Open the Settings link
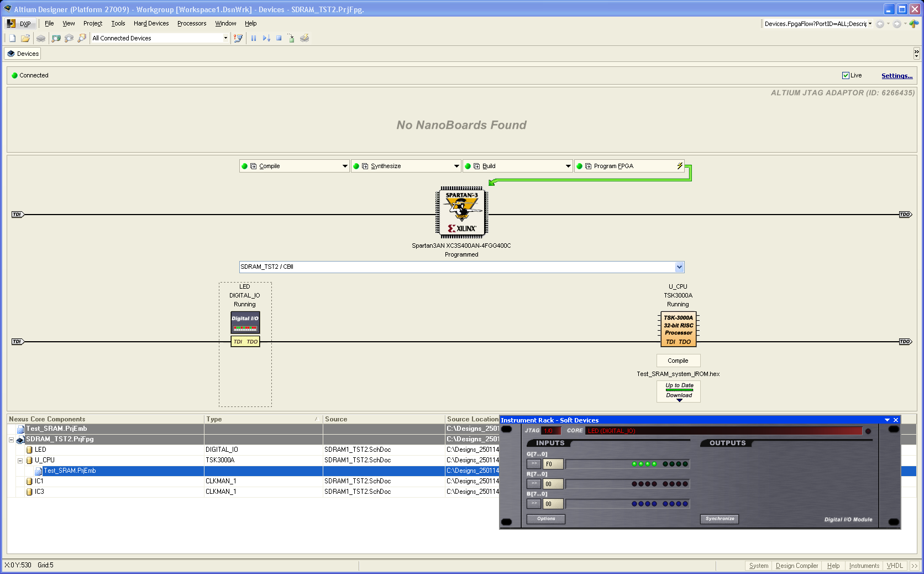The height and width of the screenshot is (574, 924). pyautogui.click(x=896, y=76)
